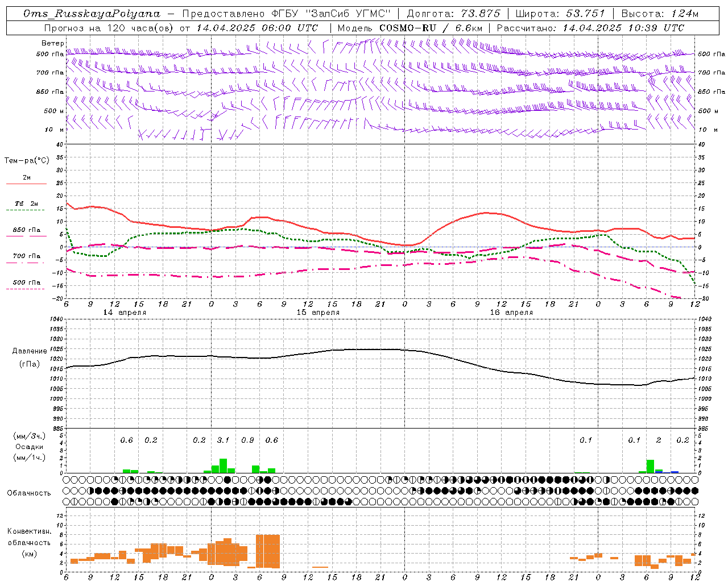The image size is (728, 582).
Task: Select the 0.9 precipitation total value
Action: [247, 440]
